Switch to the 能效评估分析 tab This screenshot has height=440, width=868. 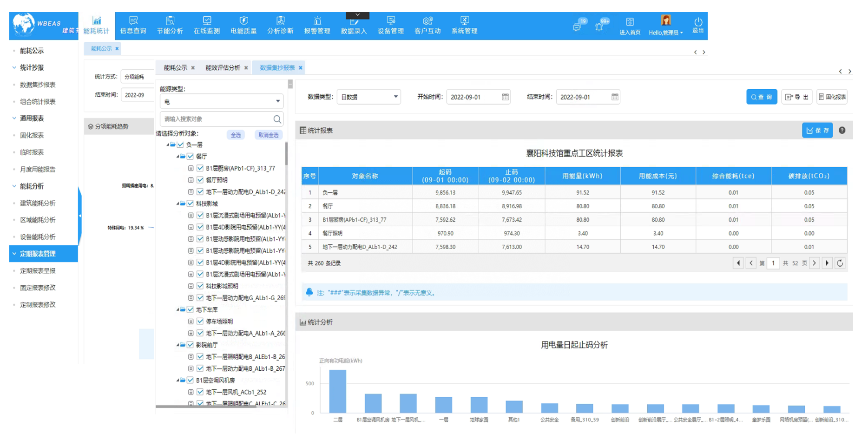point(223,68)
